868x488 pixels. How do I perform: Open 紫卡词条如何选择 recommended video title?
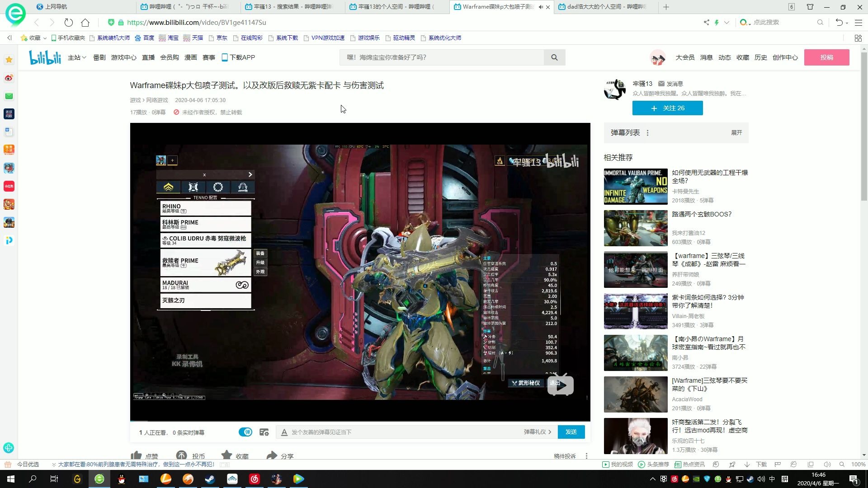pos(708,301)
